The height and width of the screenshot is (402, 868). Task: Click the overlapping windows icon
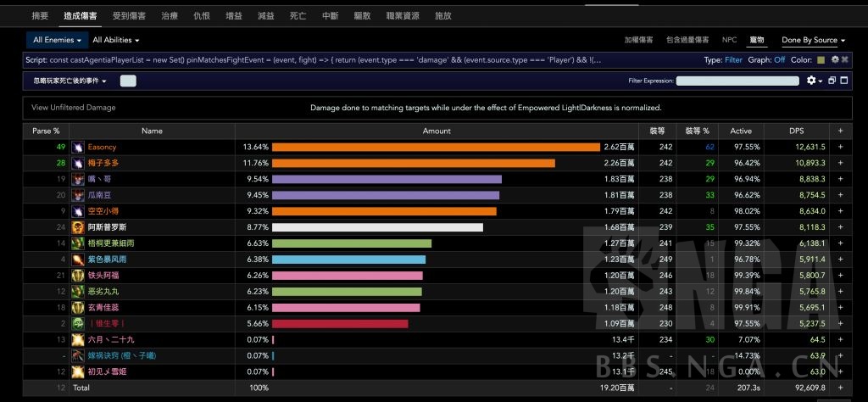[x=832, y=81]
